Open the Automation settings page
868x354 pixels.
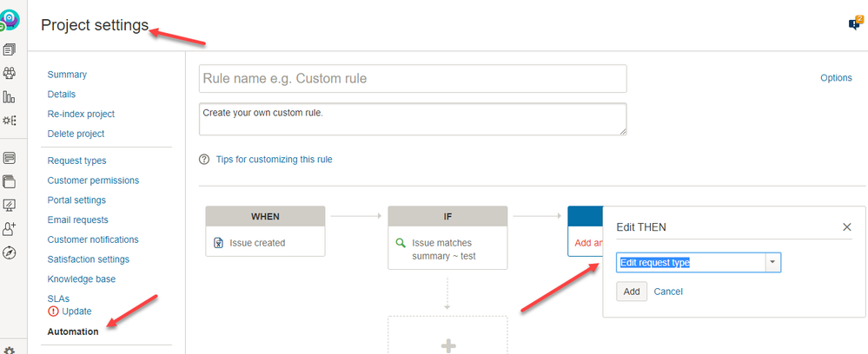(73, 331)
